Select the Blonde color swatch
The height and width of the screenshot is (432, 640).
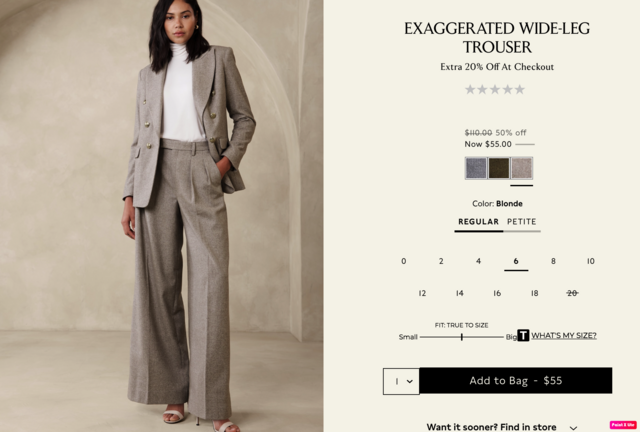tap(522, 168)
